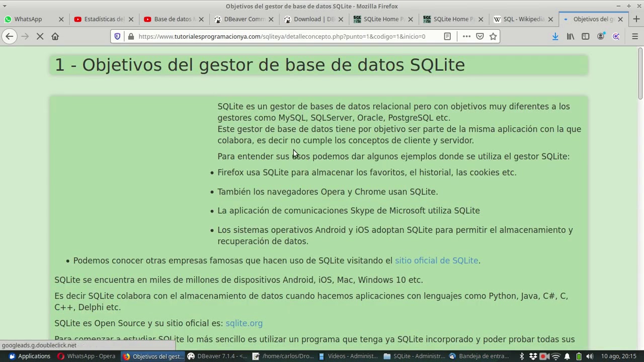Open /home/carlos/Dro... taskbar window
The width and height of the screenshot is (644, 362).
coord(283,356)
